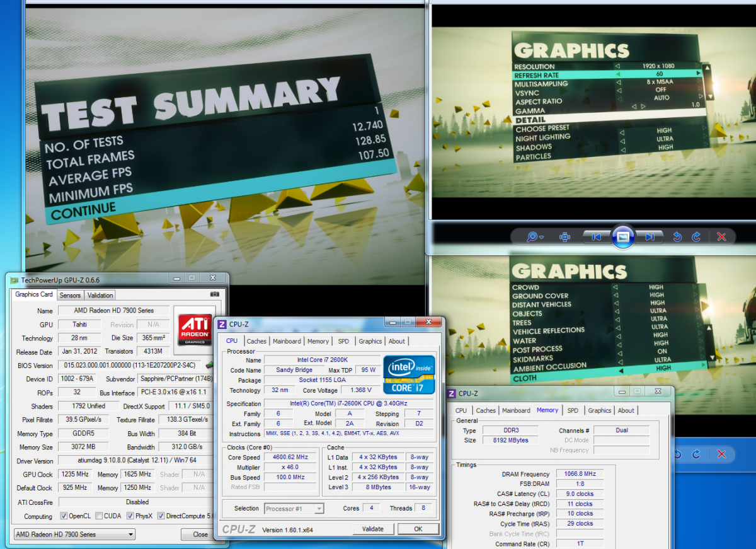Screen dimensions: 756x549
Task: Click the Intel Core i7 logo in CPU-Z
Action: coord(409,375)
